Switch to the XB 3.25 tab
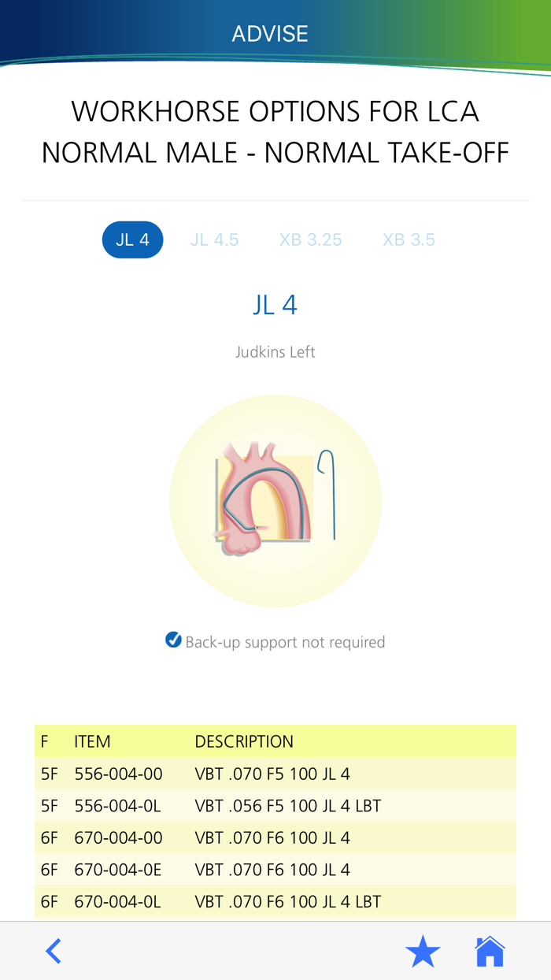The height and width of the screenshot is (980, 551). pos(311,239)
